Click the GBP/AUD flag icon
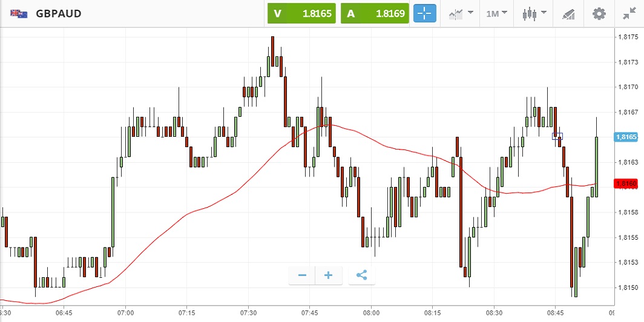Image resolution: width=644 pixels, height=322 pixels. coord(19,13)
